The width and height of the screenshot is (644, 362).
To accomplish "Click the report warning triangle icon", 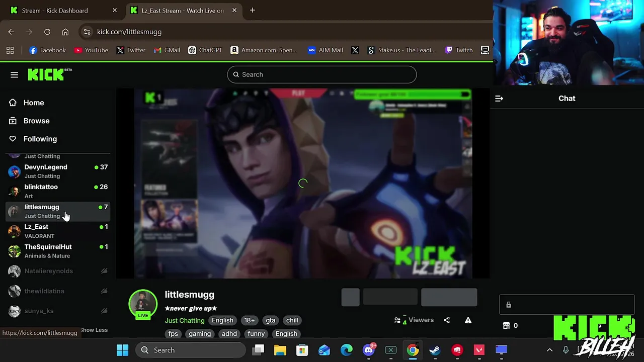I will 468,320.
